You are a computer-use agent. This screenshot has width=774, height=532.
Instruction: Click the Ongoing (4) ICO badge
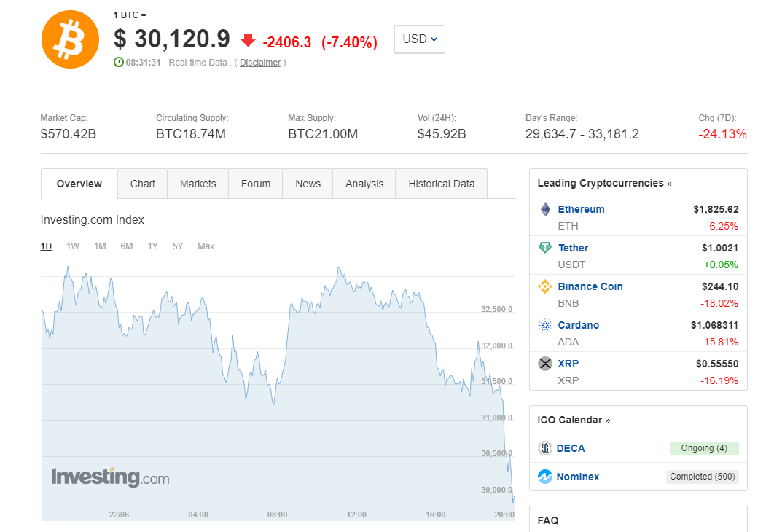pyautogui.click(x=703, y=448)
